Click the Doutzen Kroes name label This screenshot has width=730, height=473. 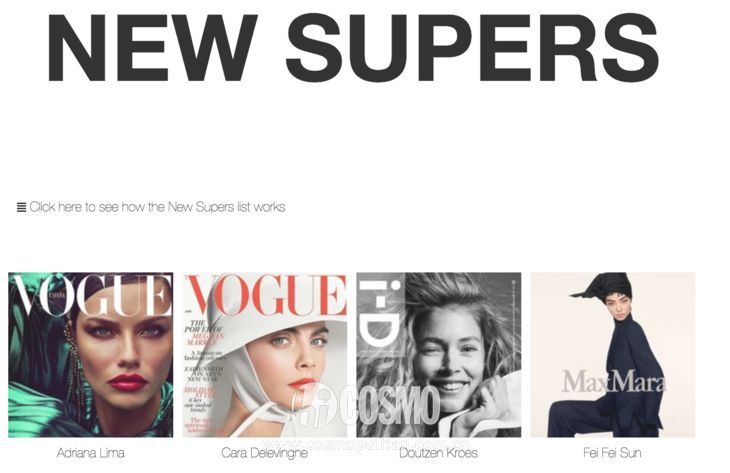coord(438,453)
